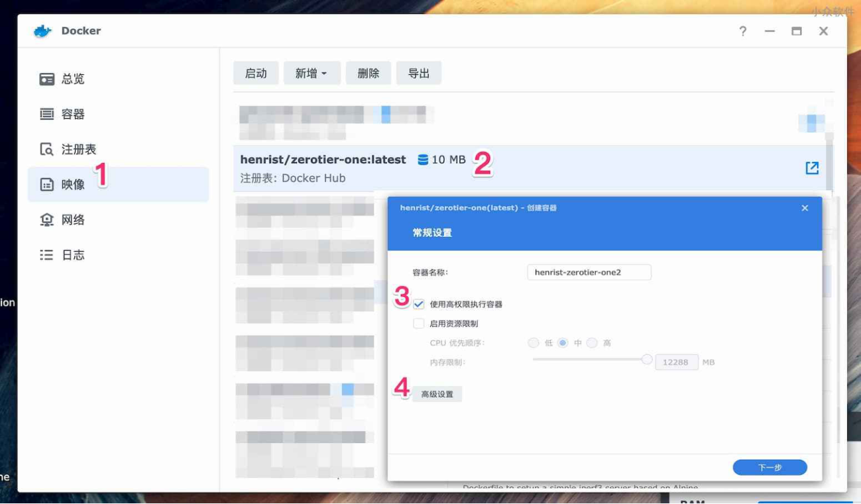View the 日志 log section

[118, 254]
